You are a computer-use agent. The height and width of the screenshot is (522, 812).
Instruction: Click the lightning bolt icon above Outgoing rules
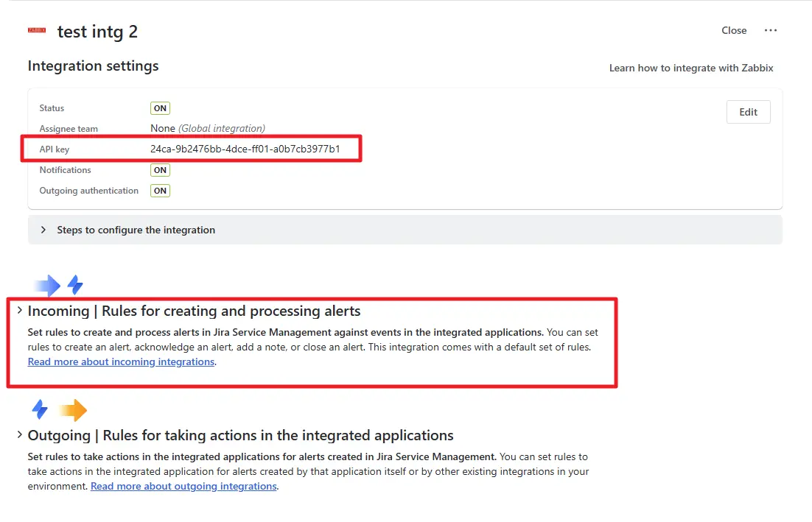(x=39, y=409)
